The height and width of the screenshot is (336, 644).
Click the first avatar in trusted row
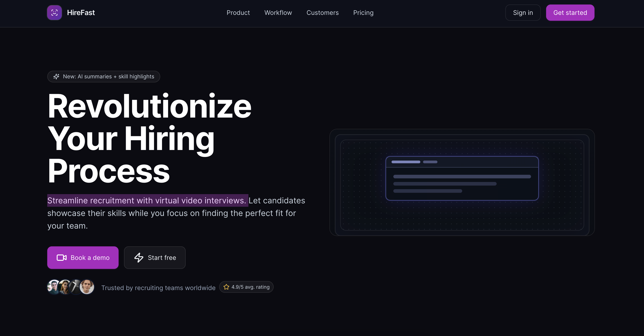(x=53, y=287)
